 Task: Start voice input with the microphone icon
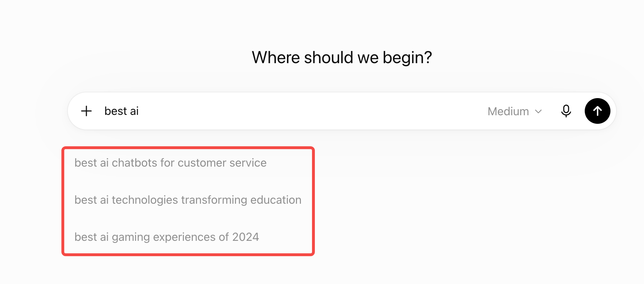click(566, 111)
